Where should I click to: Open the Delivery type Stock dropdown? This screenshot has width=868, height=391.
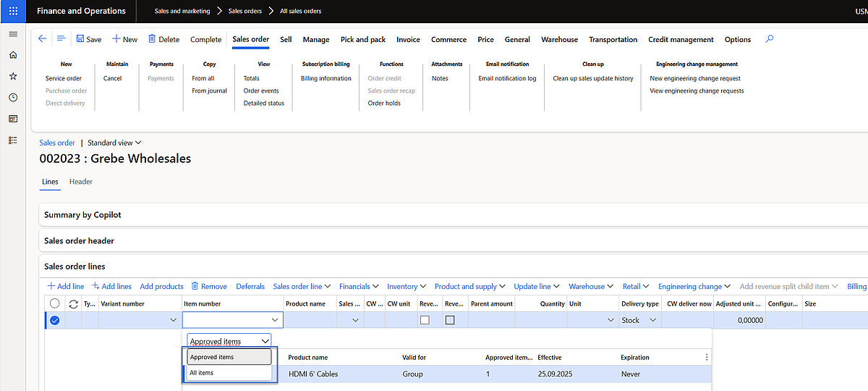(x=653, y=320)
